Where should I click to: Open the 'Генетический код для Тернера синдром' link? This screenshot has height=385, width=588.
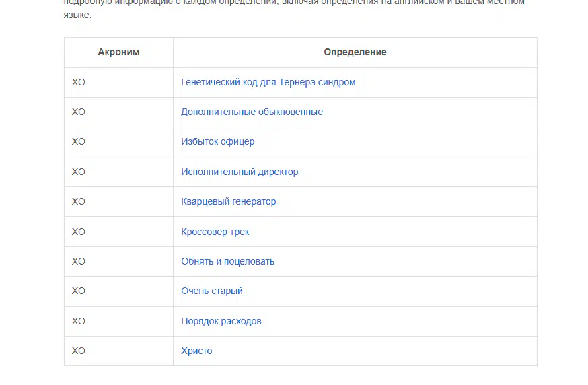tap(268, 82)
